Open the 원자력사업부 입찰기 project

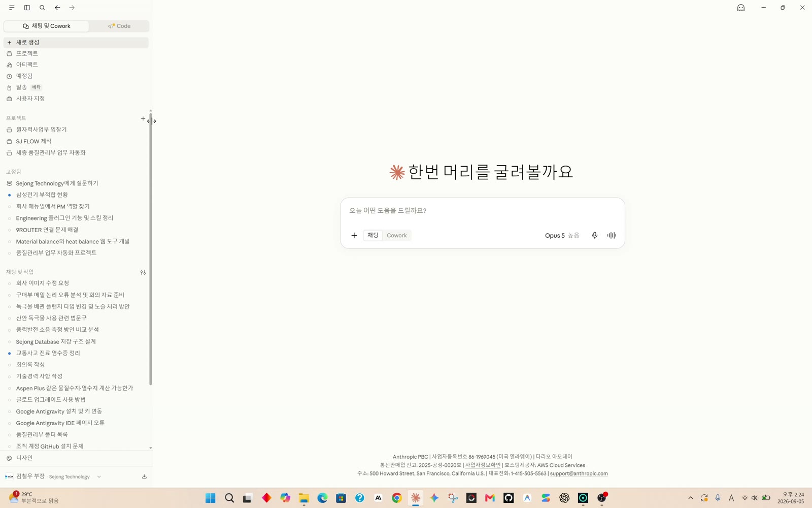(x=76, y=130)
